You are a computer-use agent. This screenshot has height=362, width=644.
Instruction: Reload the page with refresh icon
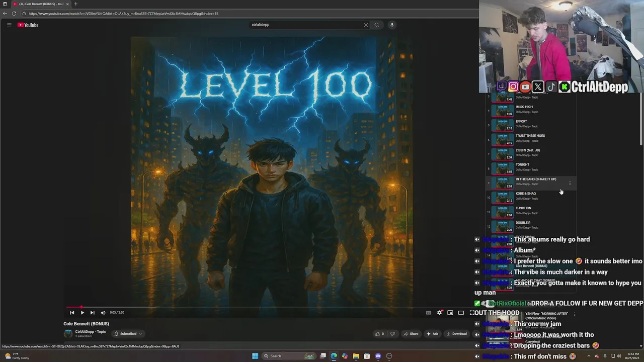14,14
